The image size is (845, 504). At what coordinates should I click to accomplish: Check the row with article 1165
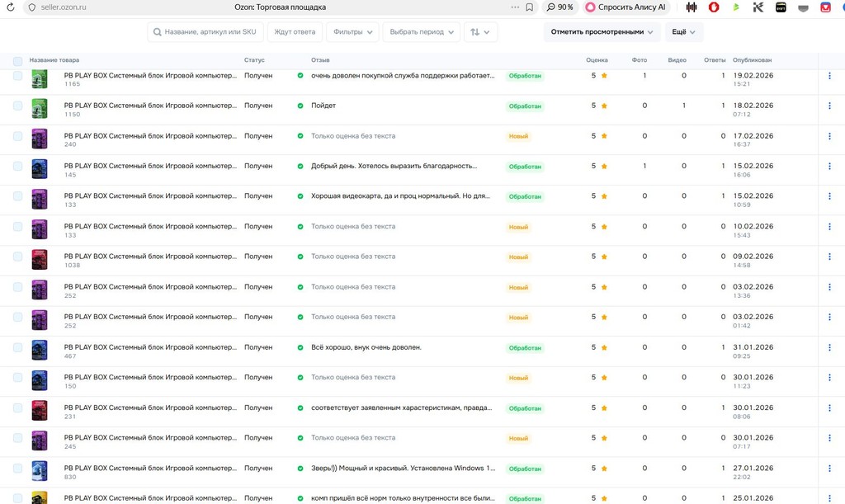click(18, 76)
